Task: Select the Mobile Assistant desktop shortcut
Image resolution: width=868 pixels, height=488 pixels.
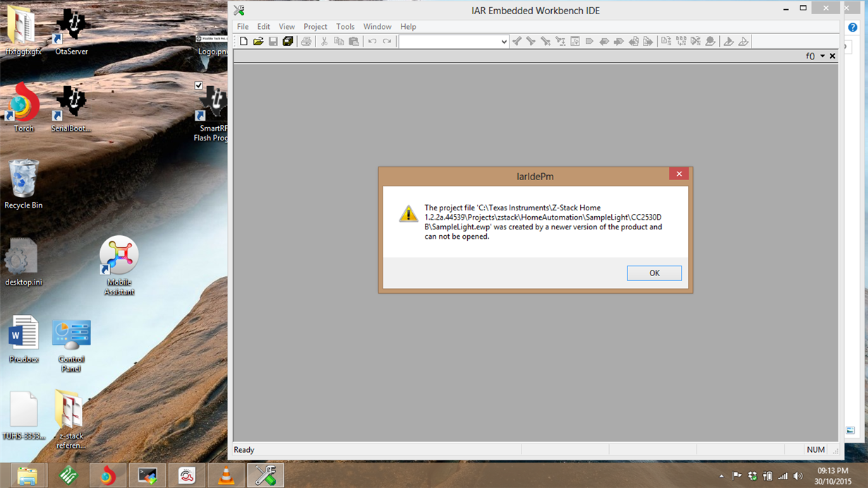Action: [x=119, y=266]
